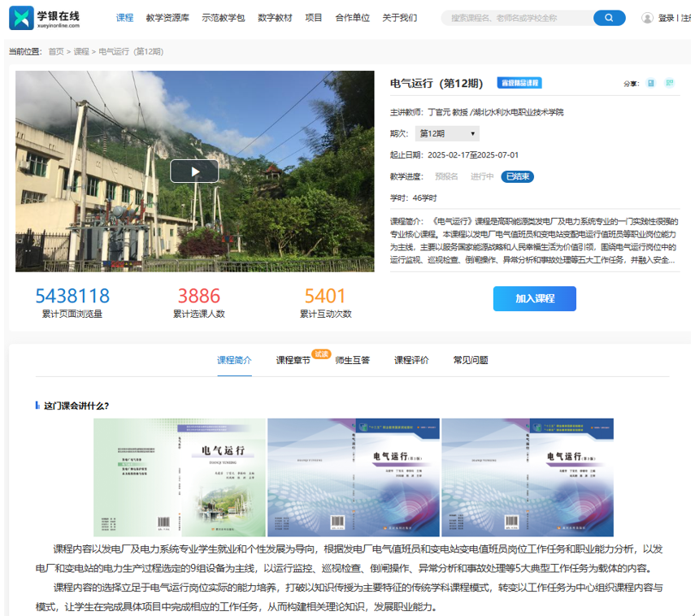The image size is (695, 616).
Task: Open the QR code share icon
Action: pyautogui.click(x=670, y=83)
